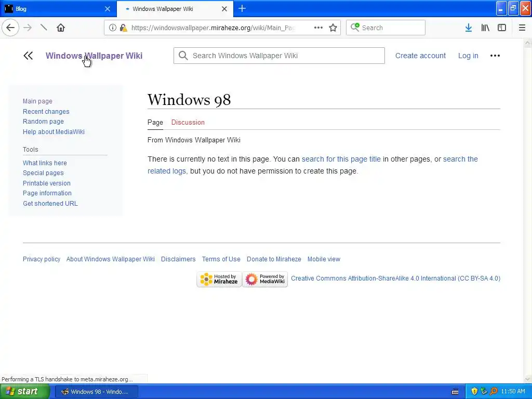Screen dimensions: 532x399
Task: Click the Windows 98 taskbar window button
Action: [96, 392]
